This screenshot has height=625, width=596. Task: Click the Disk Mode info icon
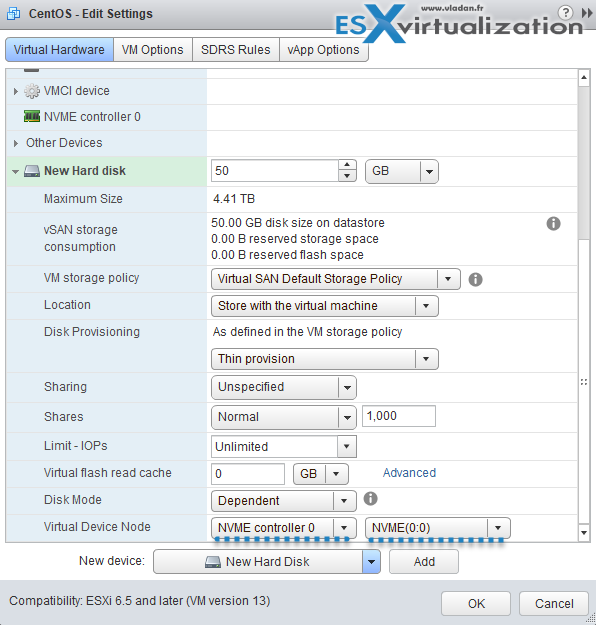coord(370,499)
